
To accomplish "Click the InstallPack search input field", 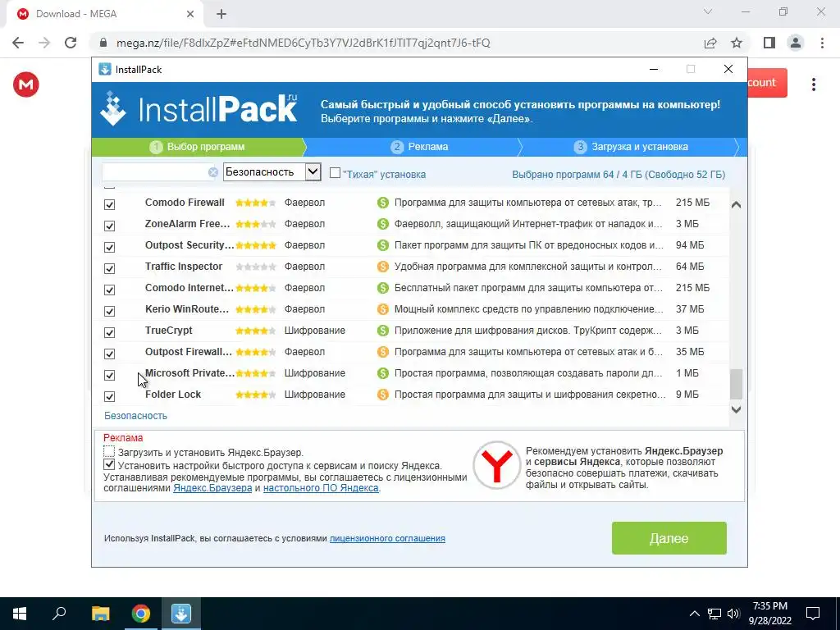I will coord(155,172).
